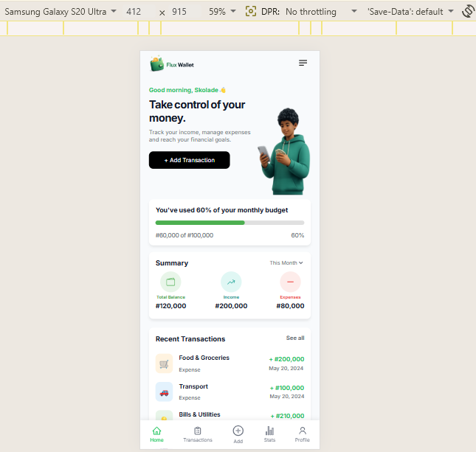Open the Stats tab
The height and width of the screenshot is (452, 476).
pos(269,434)
